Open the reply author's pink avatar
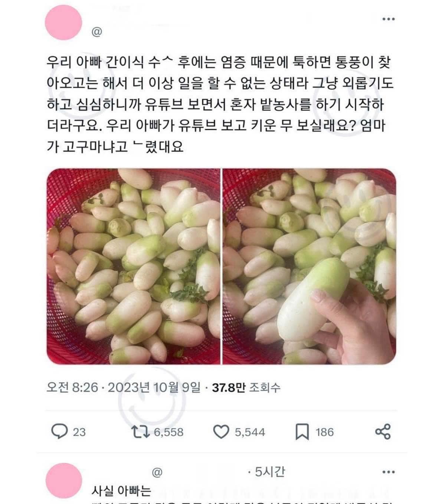Screen dimensions: 439x504 point(63,481)
